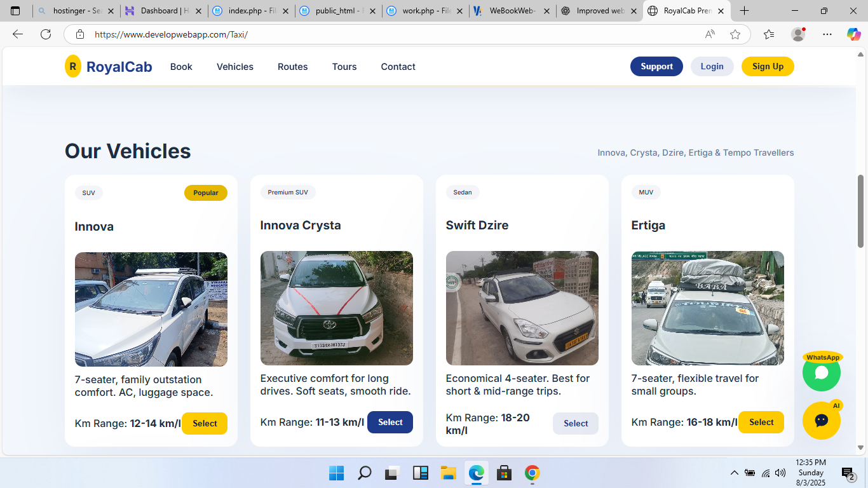Open the Read Aloud icon in address bar
This screenshot has width=868, height=488.
(x=710, y=34)
